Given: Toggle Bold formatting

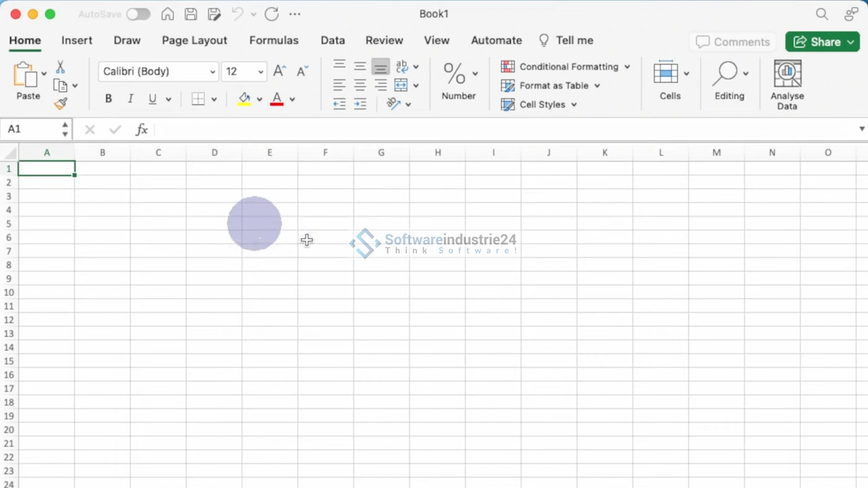Looking at the screenshot, I should click(x=108, y=99).
